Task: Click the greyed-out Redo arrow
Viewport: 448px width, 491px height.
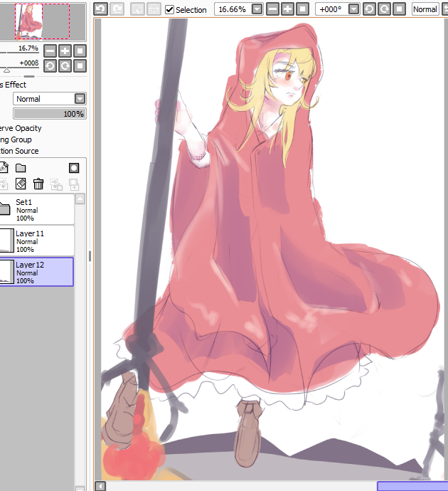Action: 117,9
